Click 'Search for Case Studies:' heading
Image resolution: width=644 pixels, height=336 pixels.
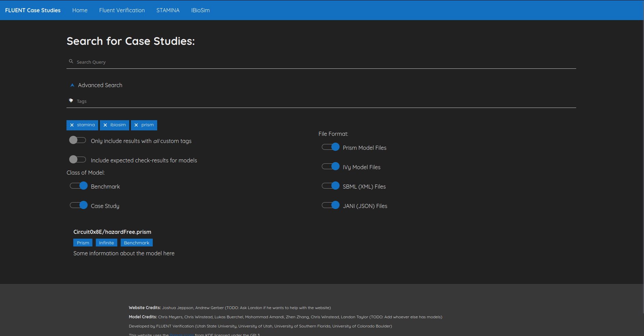[131, 41]
